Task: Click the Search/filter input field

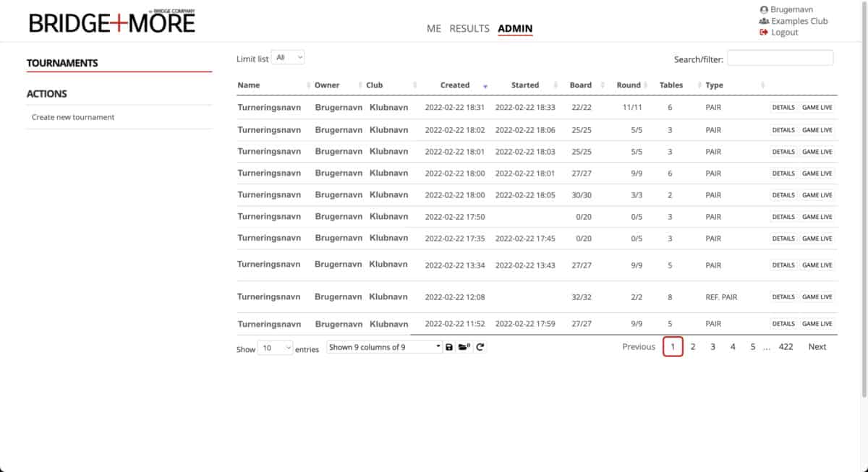Action: tap(780, 59)
